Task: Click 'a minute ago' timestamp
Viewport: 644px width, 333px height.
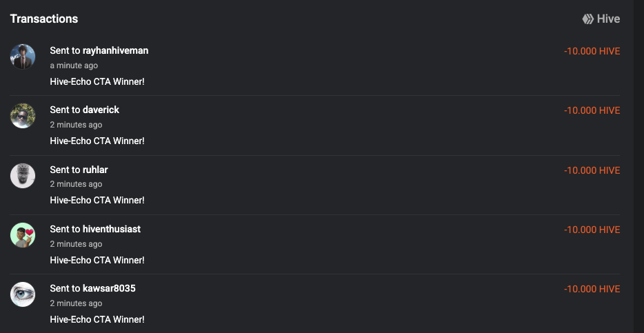Action: pyautogui.click(x=74, y=65)
